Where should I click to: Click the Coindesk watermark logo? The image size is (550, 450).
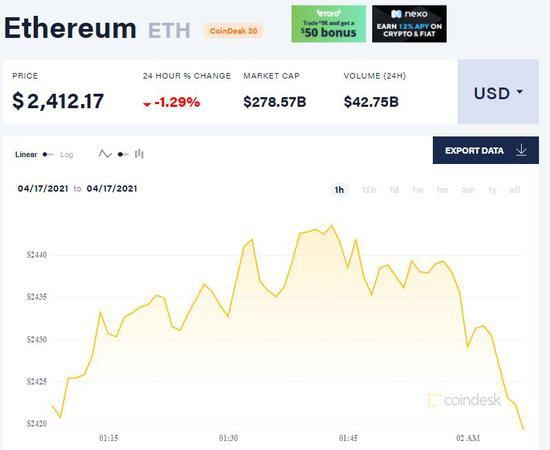pyautogui.click(x=464, y=400)
